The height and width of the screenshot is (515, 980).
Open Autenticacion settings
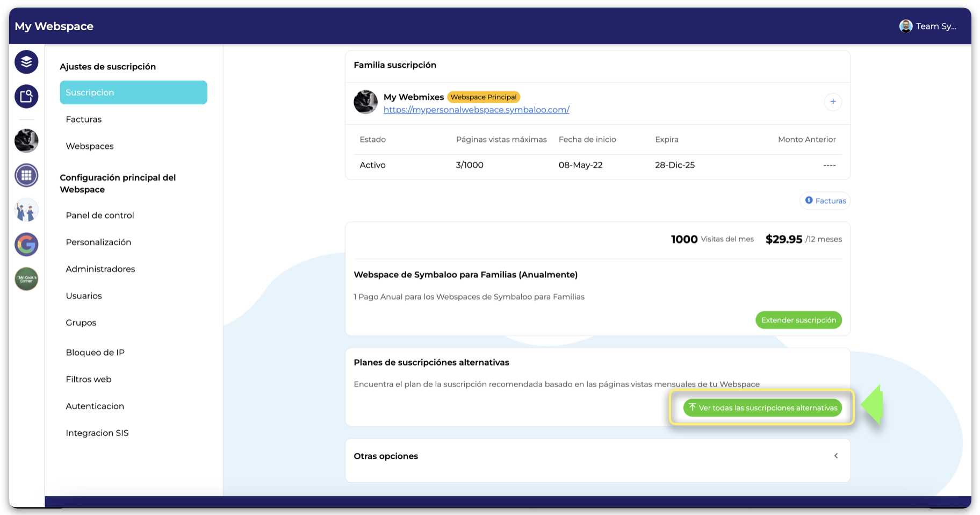[95, 406]
